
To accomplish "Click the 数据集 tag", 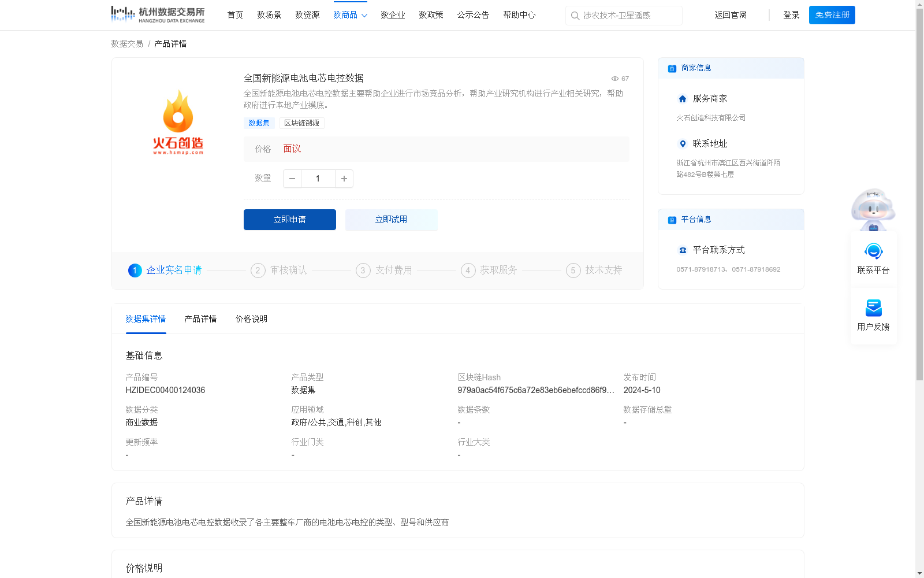I will (x=259, y=123).
